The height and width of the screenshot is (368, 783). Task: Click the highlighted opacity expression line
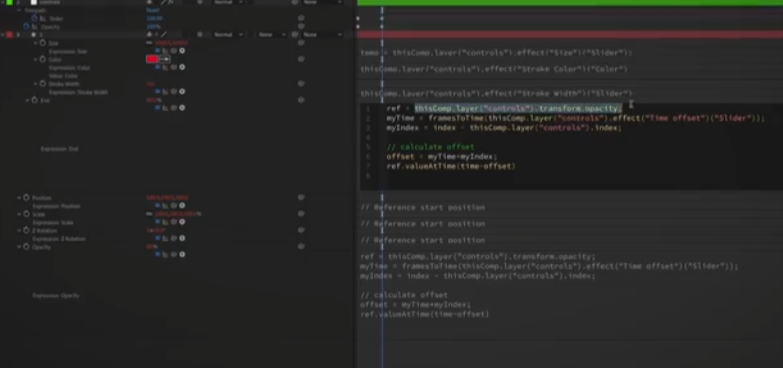pyautogui.click(x=518, y=108)
